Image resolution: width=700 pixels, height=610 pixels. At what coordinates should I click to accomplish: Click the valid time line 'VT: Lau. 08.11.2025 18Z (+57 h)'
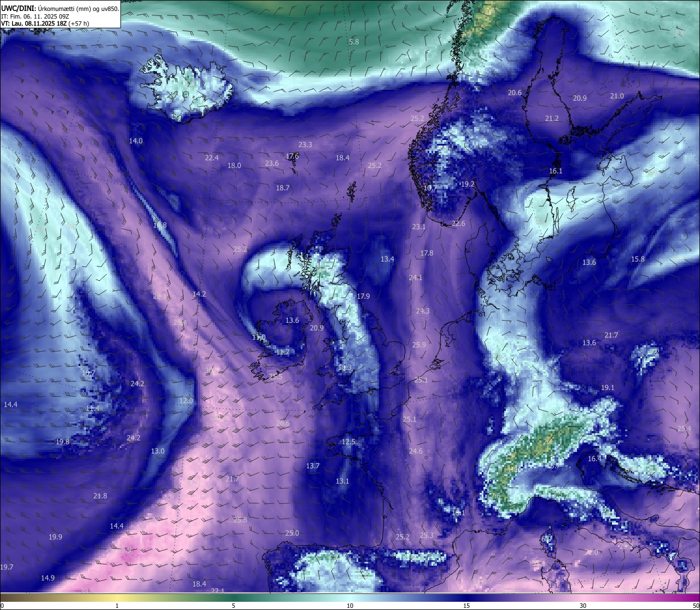pos(45,24)
